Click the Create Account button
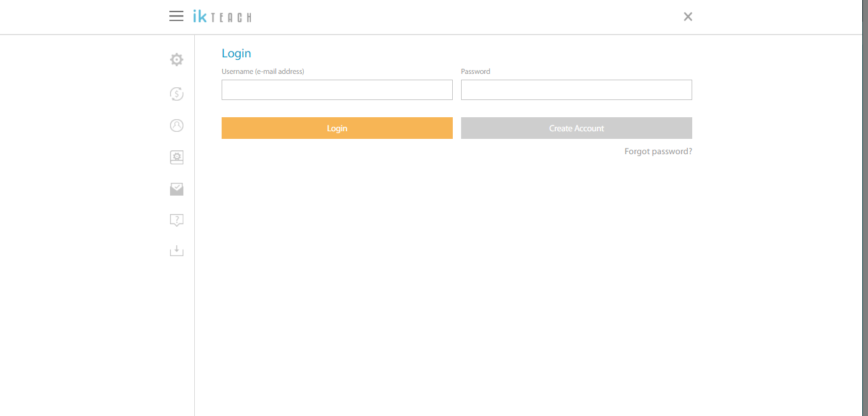 pos(576,128)
